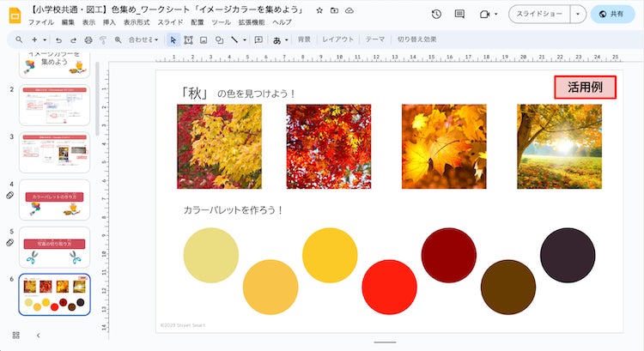Select slide 2 thumbnail
The height and width of the screenshot is (351, 644).
point(54,105)
